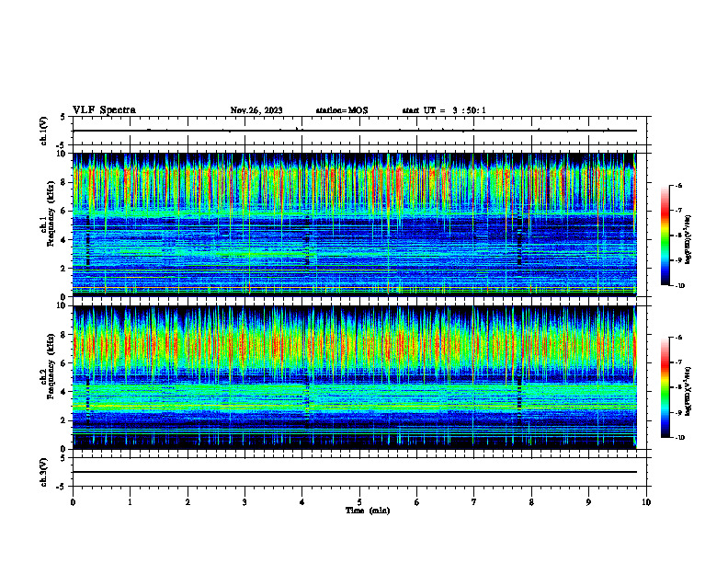This screenshot has width=728, height=563.
Task: Click the ch.1 voltage waveform strip
Action: pyautogui.click(x=359, y=131)
